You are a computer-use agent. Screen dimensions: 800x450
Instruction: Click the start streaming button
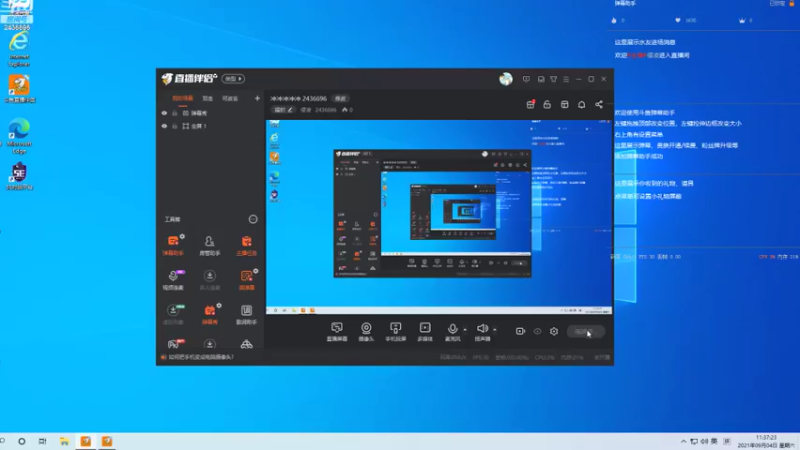pos(586,332)
